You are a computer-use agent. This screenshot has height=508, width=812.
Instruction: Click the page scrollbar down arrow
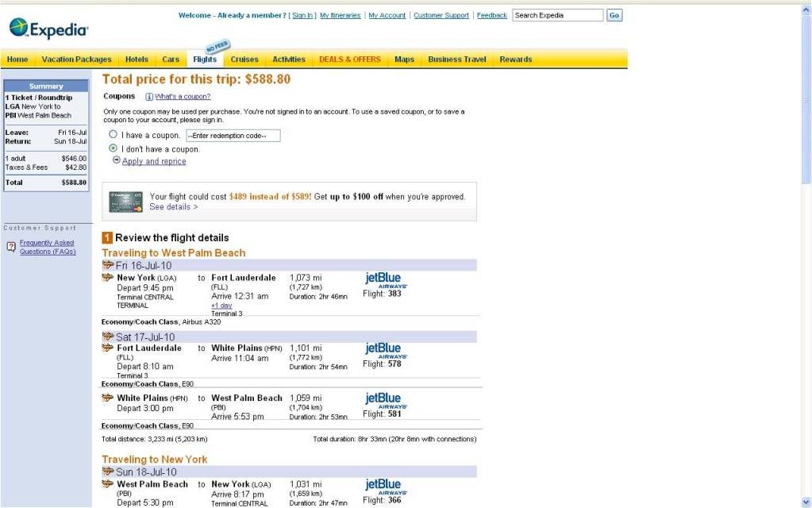[806, 502]
